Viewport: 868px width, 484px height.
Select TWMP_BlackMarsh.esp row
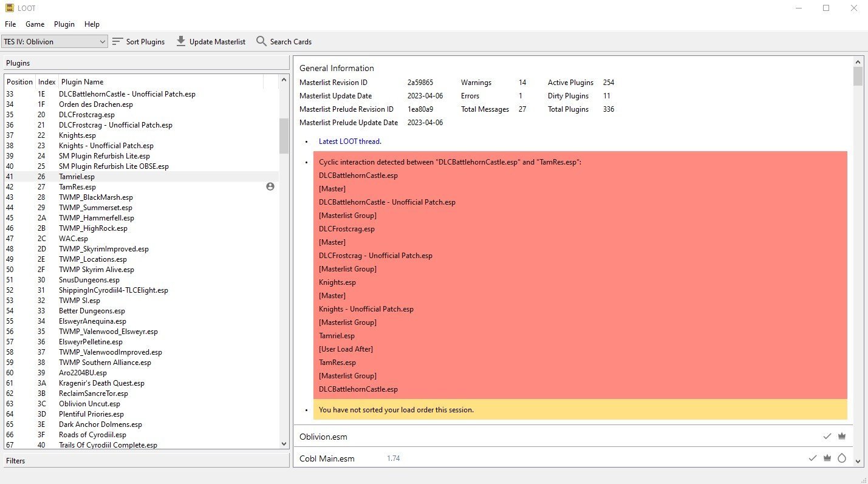141,197
